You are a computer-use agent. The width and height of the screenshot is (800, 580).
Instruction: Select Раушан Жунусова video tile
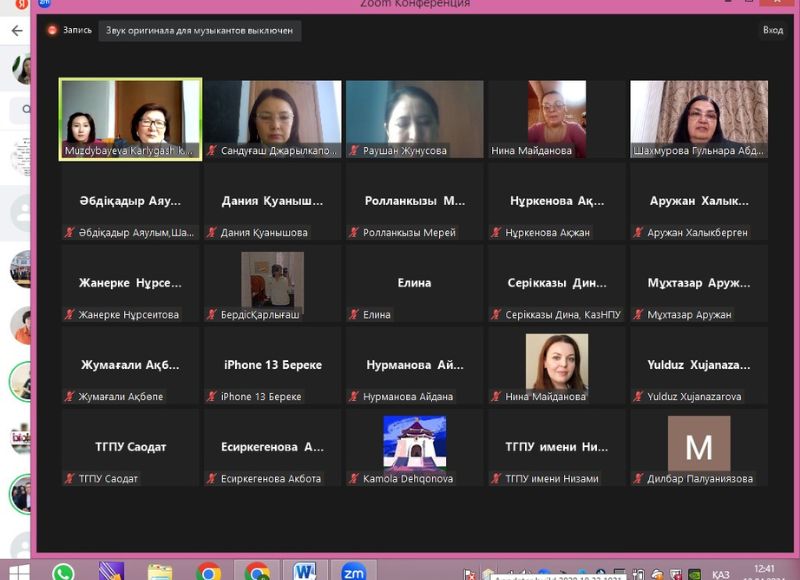click(x=415, y=119)
